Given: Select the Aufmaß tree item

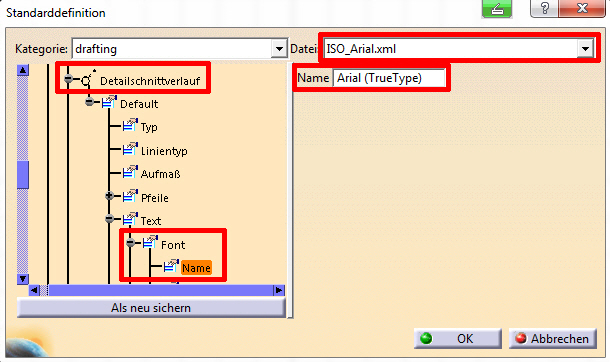Looking at the screenshot, I should (160, 174).
